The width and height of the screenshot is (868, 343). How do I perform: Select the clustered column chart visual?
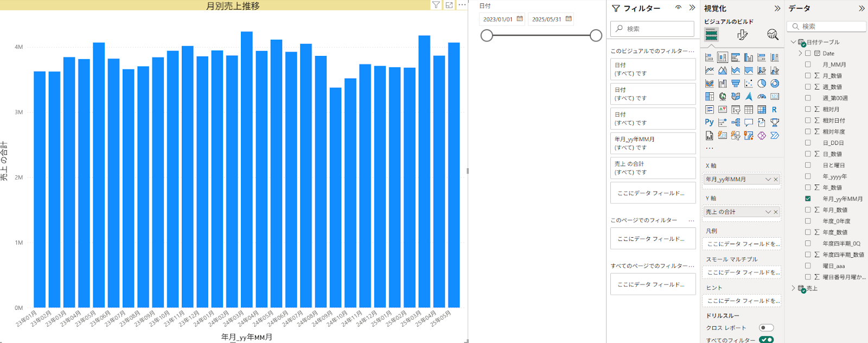coord(749,58)
